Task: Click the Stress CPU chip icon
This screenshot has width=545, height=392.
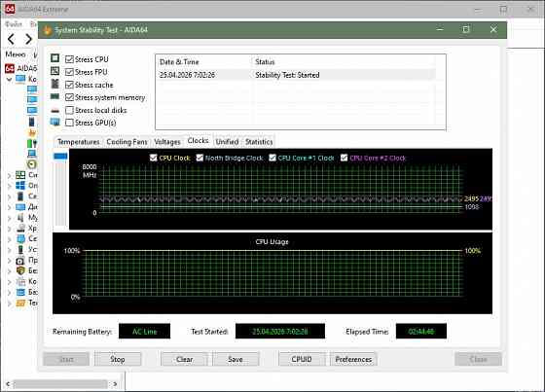Action: click(x=54, y=58)
